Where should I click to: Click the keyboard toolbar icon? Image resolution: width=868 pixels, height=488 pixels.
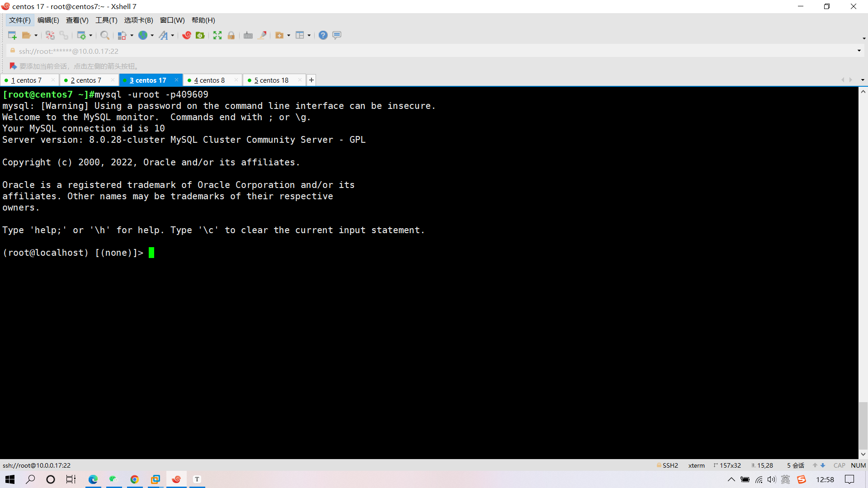coord(248,35)
